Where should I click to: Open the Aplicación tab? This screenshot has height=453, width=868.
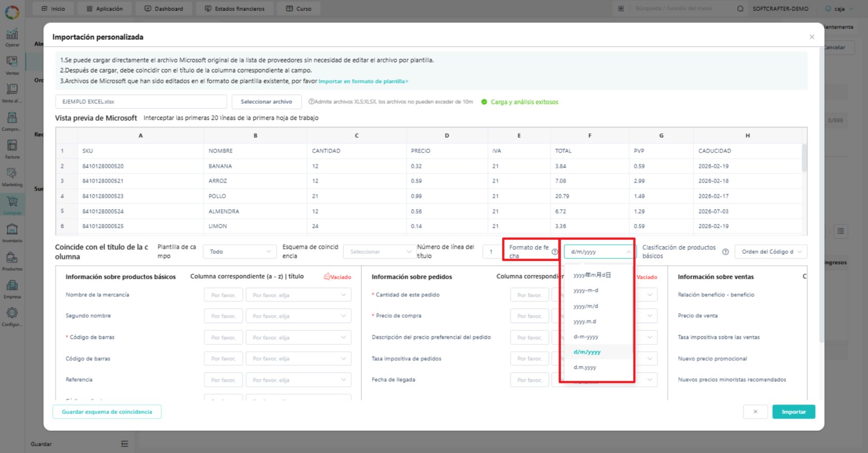click(105, 9)
